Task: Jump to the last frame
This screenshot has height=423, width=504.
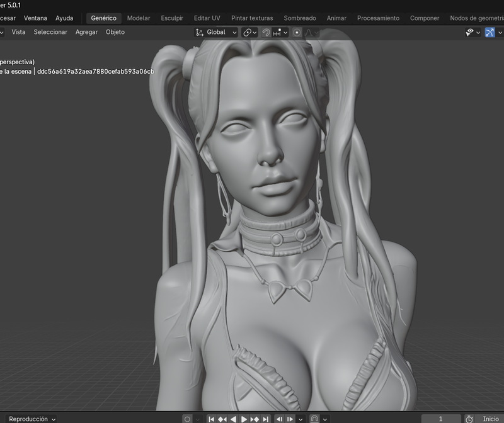Action: pyautogui.click(x=265, y=419)
